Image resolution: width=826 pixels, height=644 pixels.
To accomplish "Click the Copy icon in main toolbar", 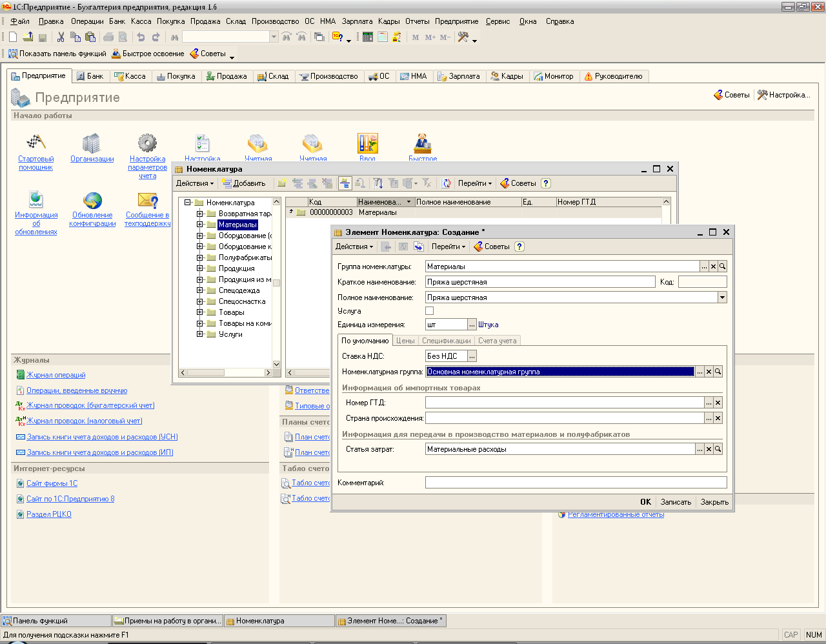I will [x=76, y=37].
